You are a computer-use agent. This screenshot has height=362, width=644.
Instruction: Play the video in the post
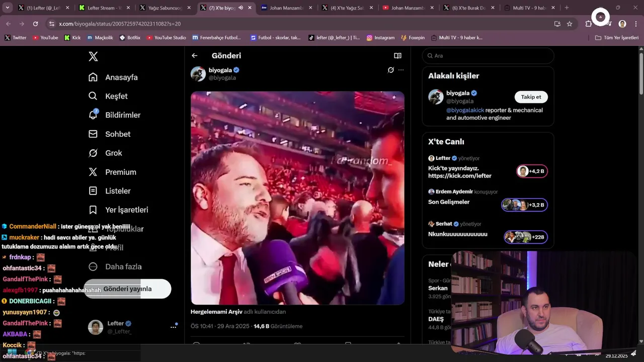pos(297,198)
